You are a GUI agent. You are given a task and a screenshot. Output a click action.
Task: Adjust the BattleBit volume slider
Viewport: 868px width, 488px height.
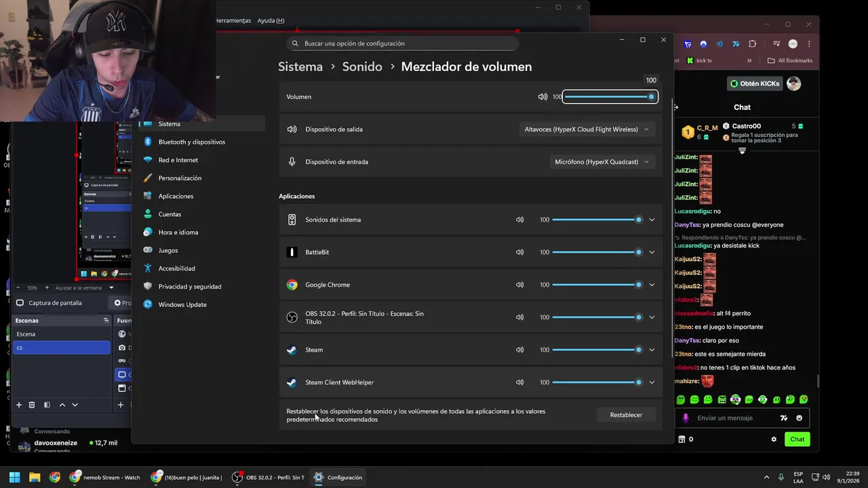point(597,252)
